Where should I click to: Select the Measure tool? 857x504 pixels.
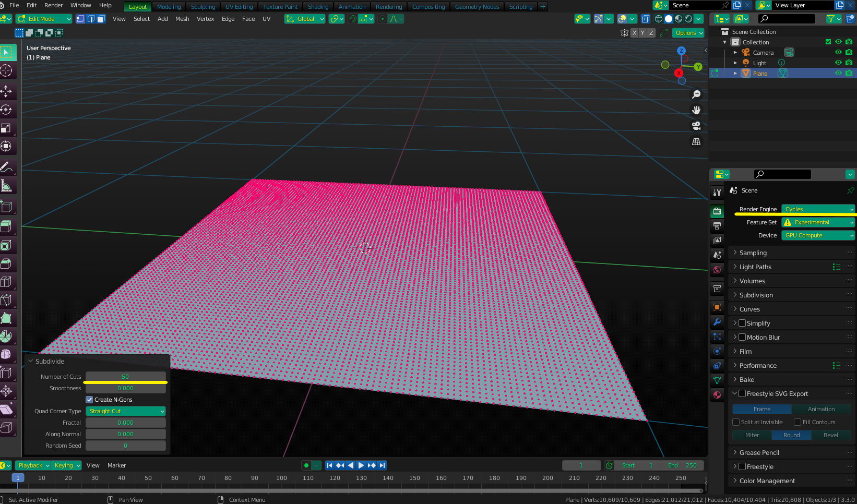[x=7, y=185]
